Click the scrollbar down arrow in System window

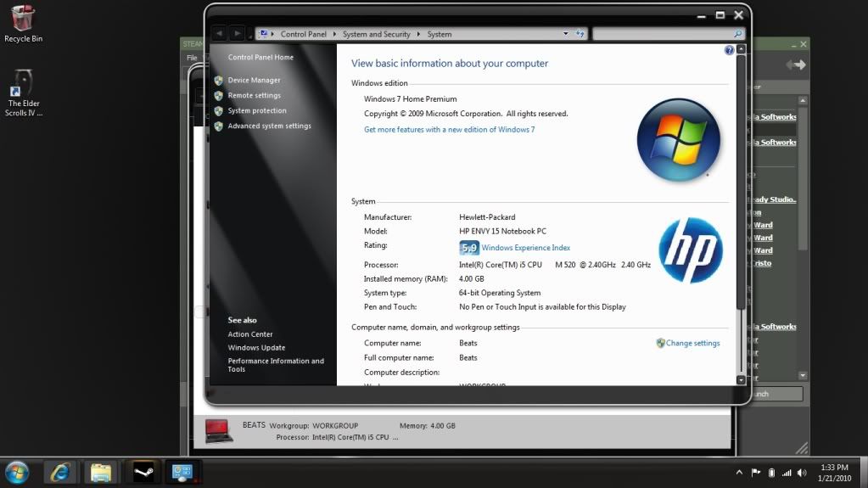click(741, 380)
